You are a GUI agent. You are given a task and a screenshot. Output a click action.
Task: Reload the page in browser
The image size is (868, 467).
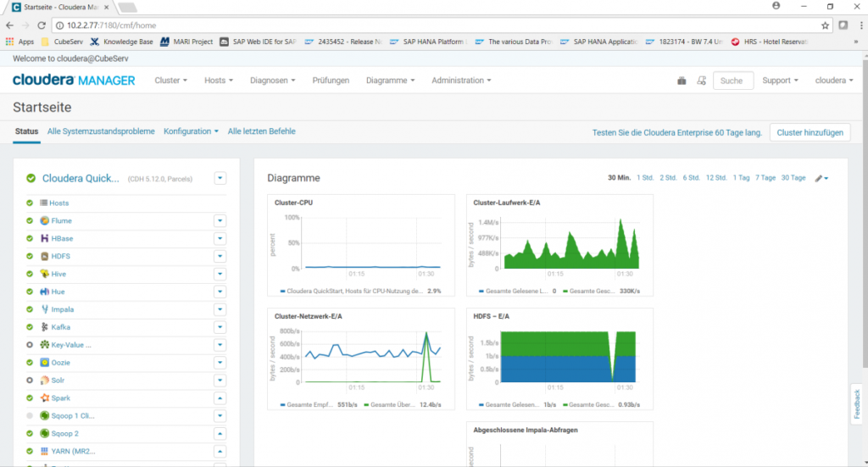(42, 25)
